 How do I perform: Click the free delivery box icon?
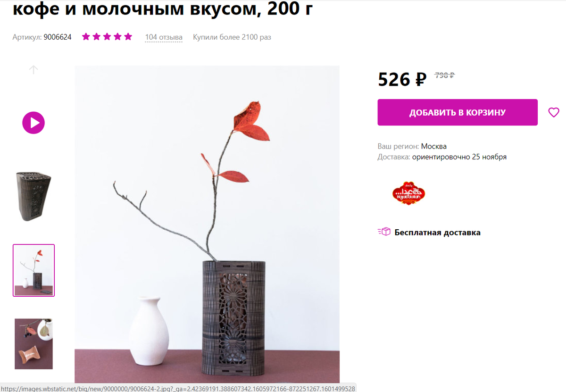384,232
